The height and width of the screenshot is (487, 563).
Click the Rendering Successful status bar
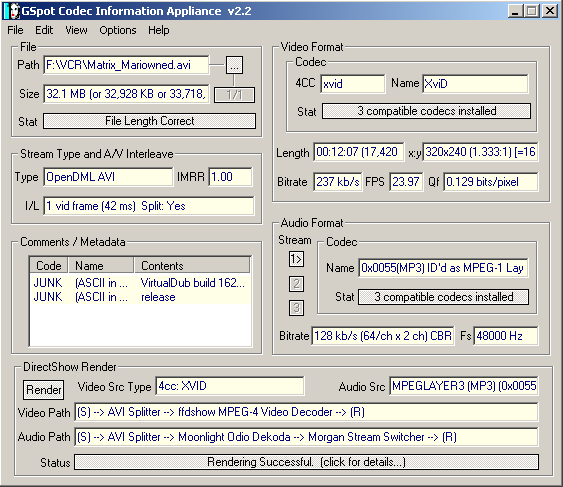tap(306, 462)
